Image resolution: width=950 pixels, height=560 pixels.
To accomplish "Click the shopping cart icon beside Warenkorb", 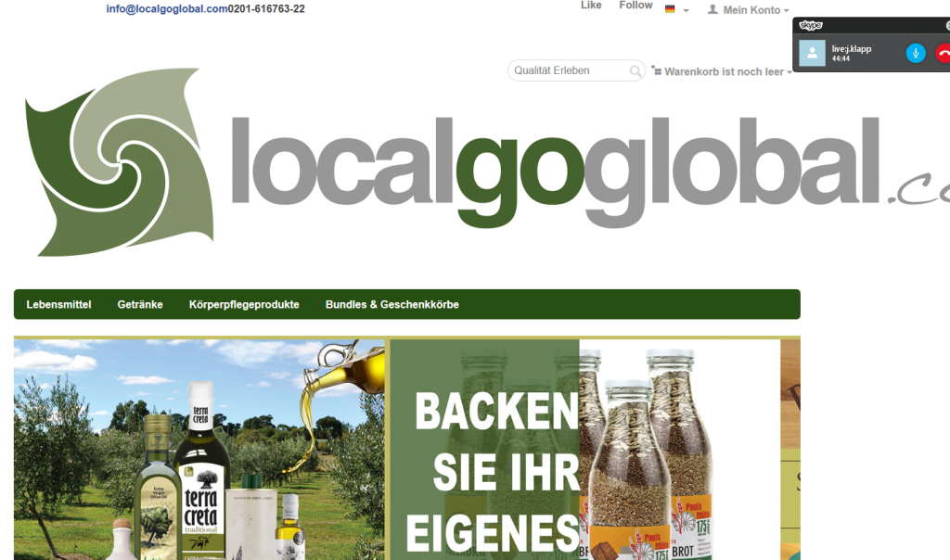I will tap(657, 70).
